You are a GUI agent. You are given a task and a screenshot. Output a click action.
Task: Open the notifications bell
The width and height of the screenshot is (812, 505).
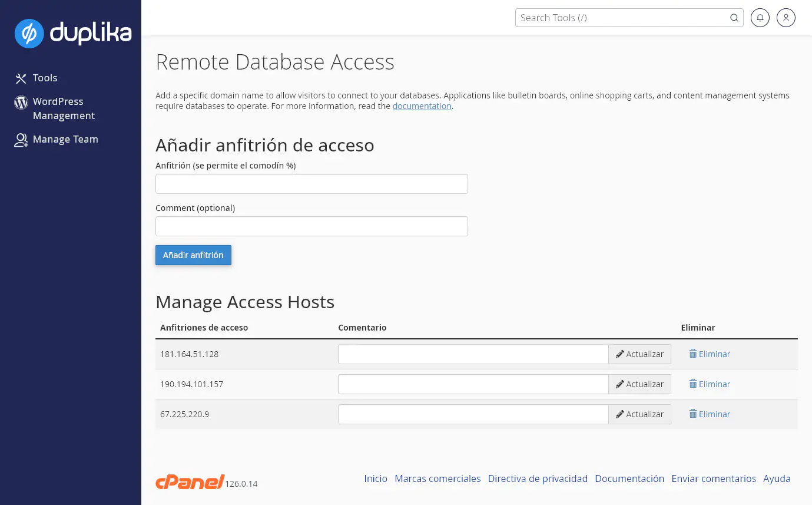click(x=760, y=18)
